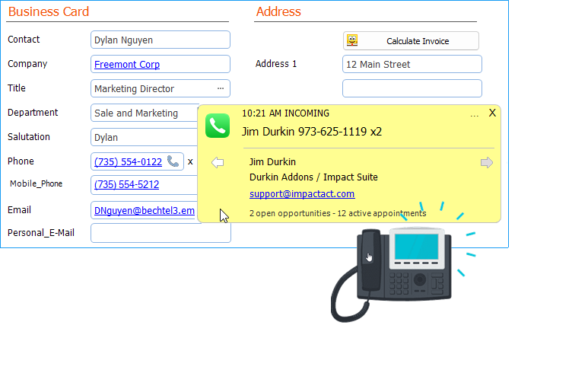
Task: Open the ellipsis options on the call popup
Action: 475,113
